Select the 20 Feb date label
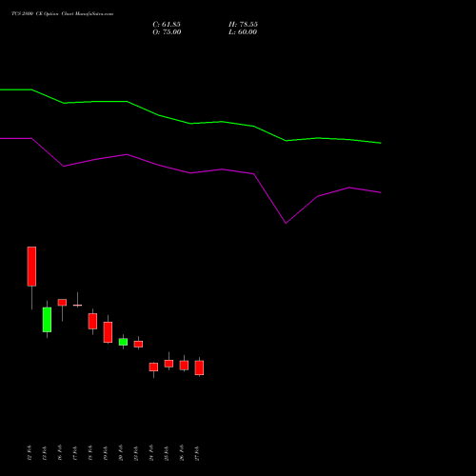 point(121,453)
